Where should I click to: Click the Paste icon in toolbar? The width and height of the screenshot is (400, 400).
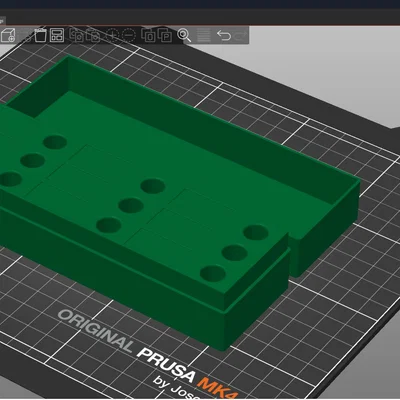tap(93, 35)
